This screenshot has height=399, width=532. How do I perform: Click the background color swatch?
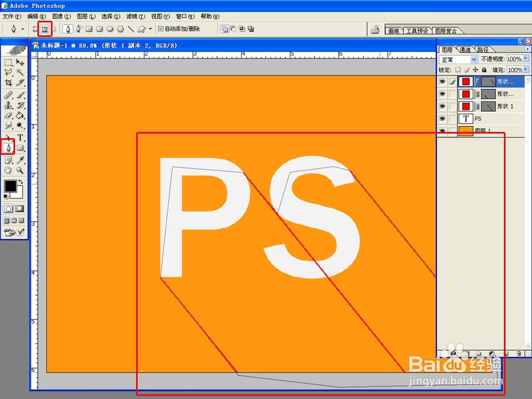tap(18, 194)
